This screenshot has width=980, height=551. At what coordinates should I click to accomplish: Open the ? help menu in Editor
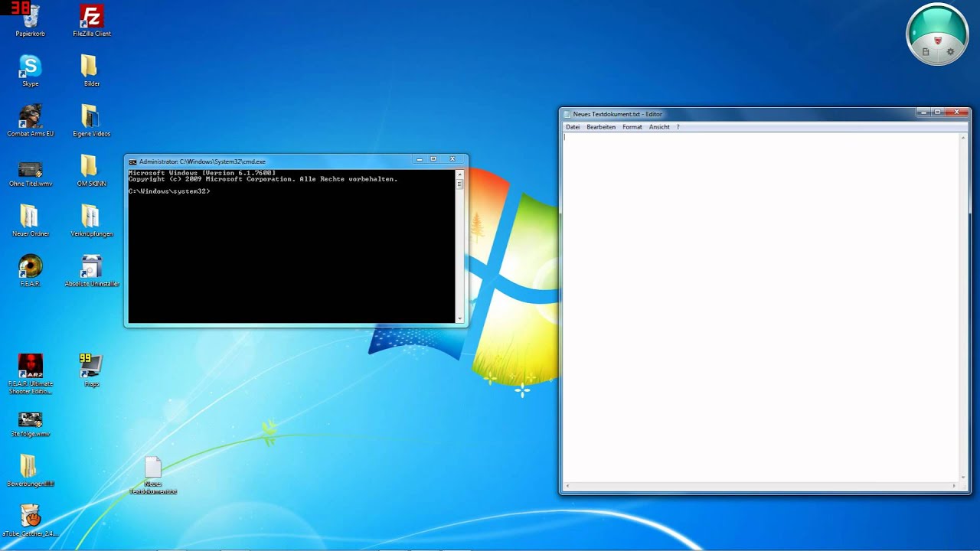678,127
